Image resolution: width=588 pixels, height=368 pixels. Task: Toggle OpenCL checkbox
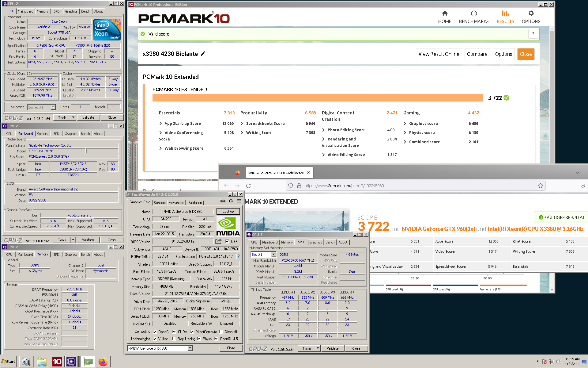point(155,332)
